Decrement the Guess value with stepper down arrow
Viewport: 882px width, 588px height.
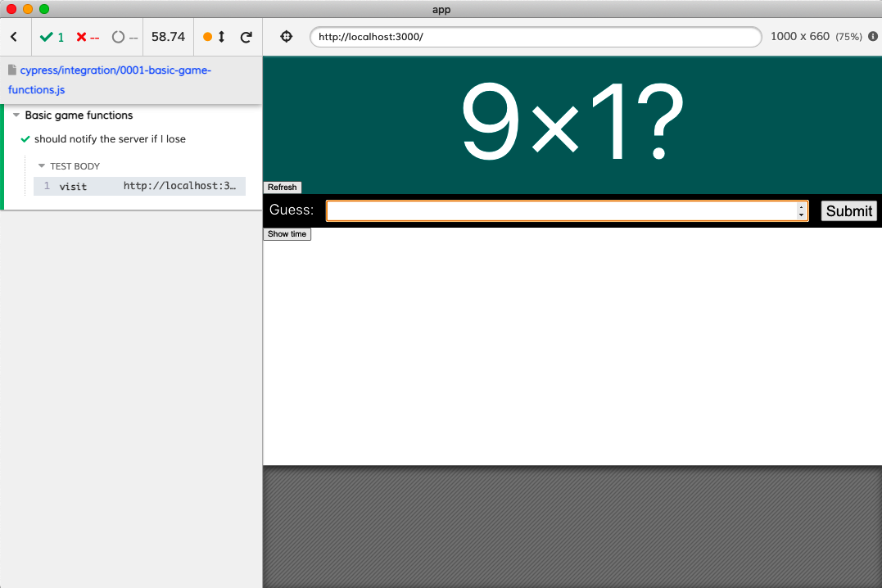(x=801, y=215)
